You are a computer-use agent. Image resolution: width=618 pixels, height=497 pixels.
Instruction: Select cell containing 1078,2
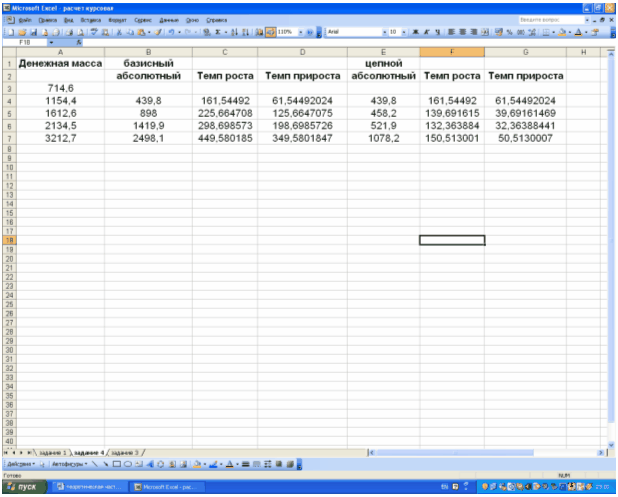click(x=383, y=138)
